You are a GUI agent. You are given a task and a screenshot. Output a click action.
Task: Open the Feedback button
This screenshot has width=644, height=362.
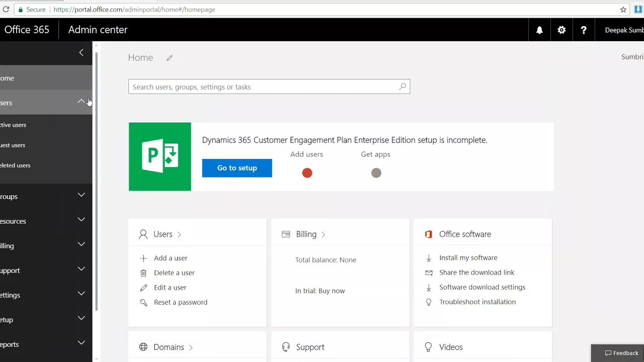click(x=618, y=353)
